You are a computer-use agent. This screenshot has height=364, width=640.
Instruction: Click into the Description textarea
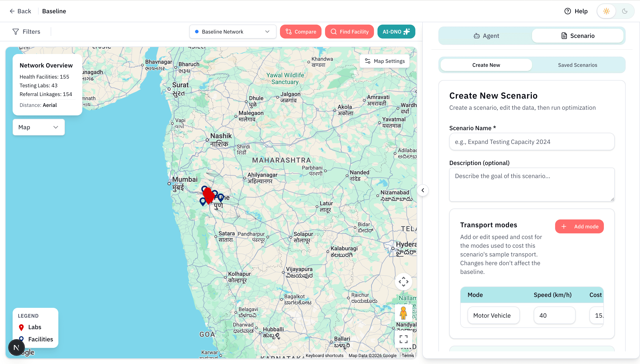click(x=532, y=184)
